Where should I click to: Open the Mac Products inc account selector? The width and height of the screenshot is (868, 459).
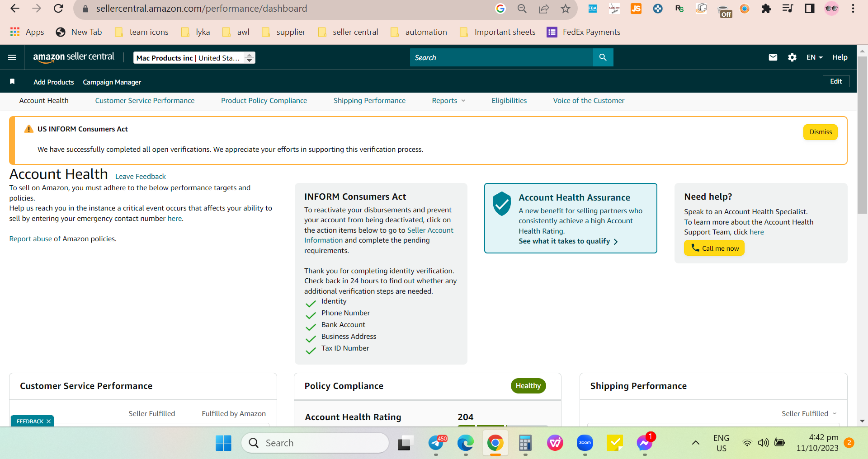[194, 58]
